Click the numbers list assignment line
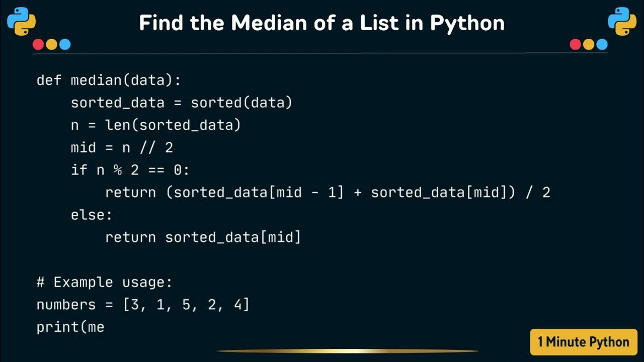The image size is (644, 362). (x=143, y=305)
